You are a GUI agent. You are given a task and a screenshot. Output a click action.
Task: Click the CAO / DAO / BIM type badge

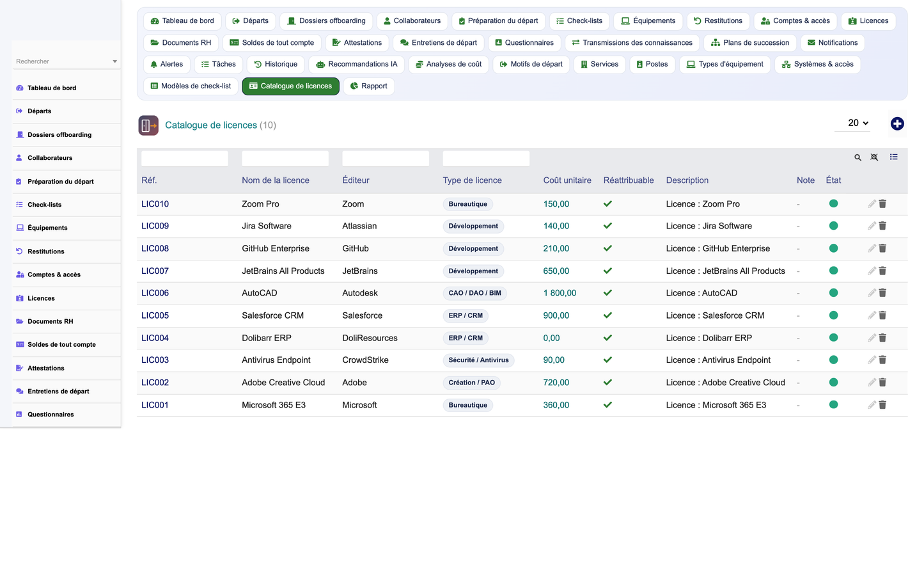click(x=475, y=293)
